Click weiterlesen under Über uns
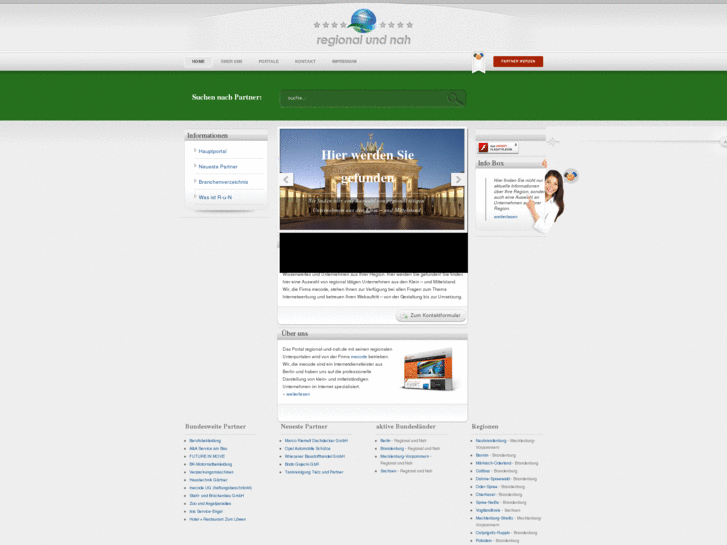 point(298,394)
